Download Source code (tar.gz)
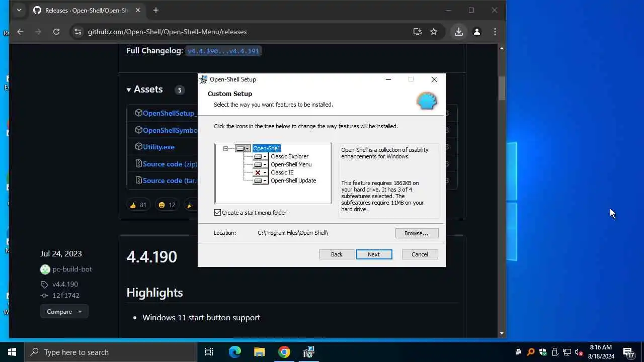The image size is (644, 362). tap(170, 180)
